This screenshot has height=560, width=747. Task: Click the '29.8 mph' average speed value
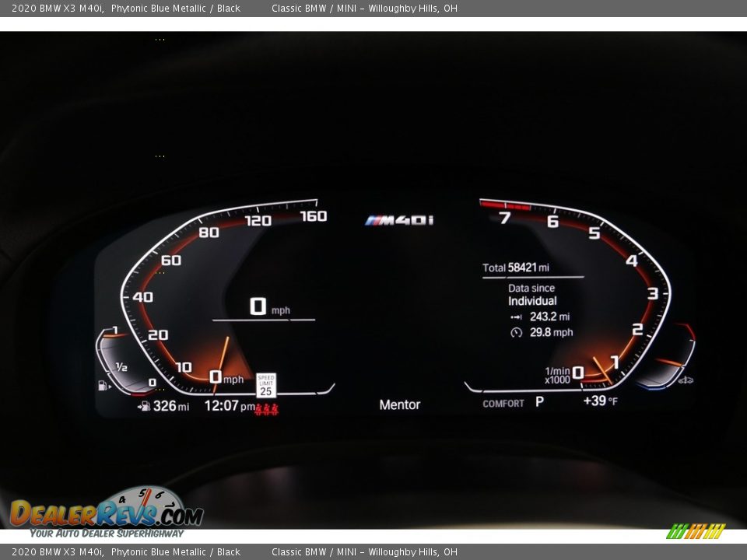tap(551, 332)
